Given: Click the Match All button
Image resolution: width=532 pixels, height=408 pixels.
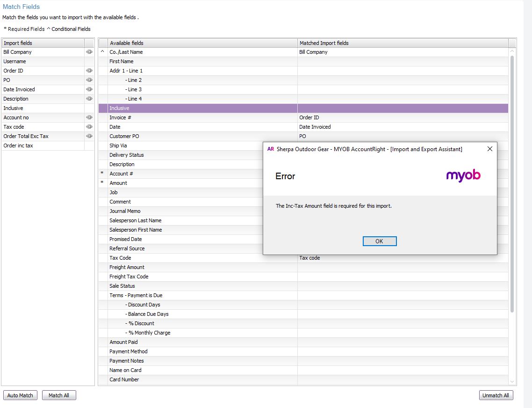Looking at the screenshot, I should (x=59, y=395).
